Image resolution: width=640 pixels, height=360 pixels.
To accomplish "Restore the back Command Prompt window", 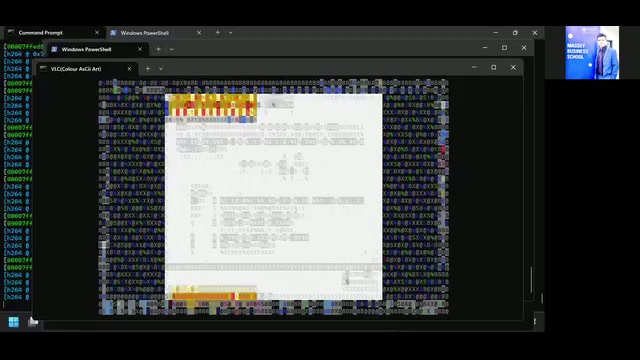I will (515, 33).
